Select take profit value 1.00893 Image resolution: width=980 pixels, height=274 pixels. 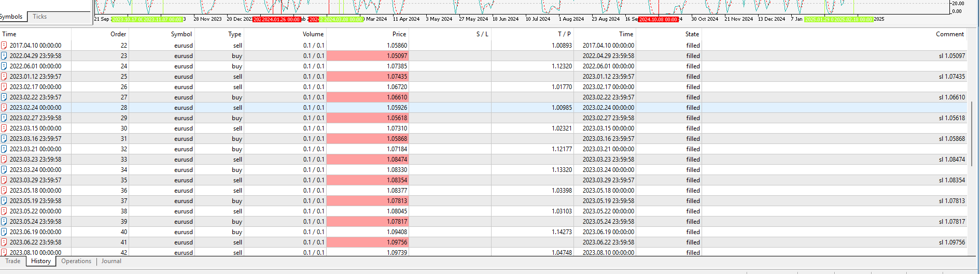pos(562,46)
